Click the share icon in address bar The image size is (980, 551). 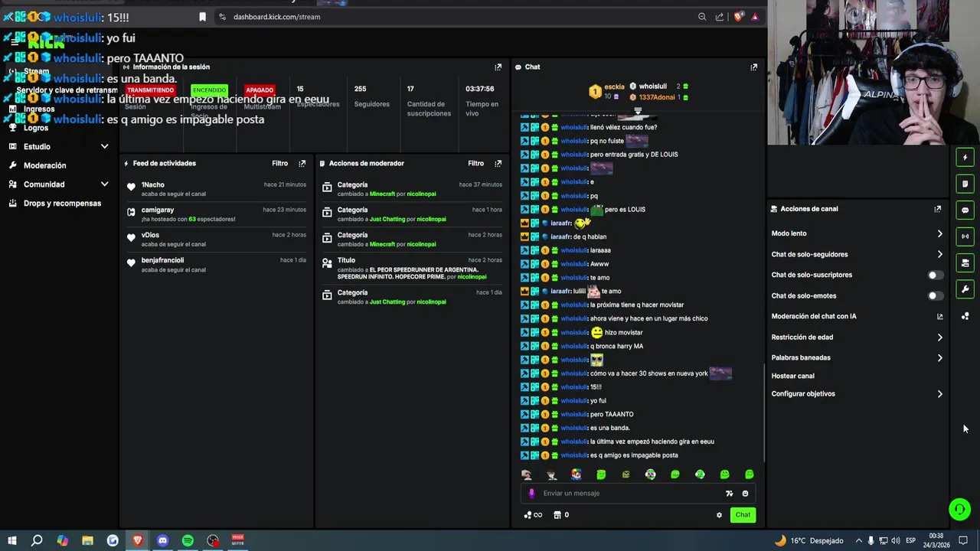coord(720,17)
